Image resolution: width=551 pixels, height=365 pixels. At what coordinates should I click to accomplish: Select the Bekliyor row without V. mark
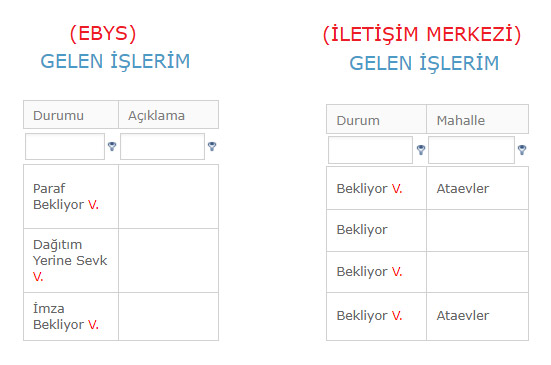(427, 230)
